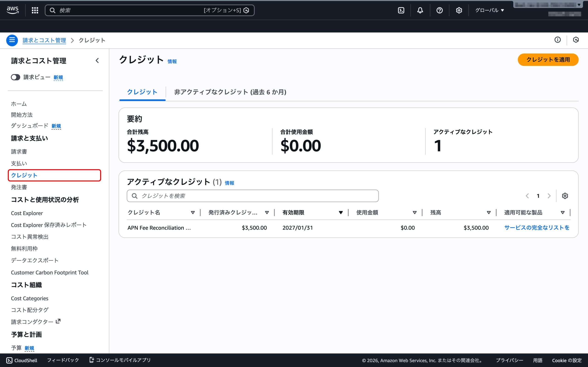Viewport: 588px width, 367px height.
Task: Sort by クレジット名 column arrow
Action: point(193,213)
